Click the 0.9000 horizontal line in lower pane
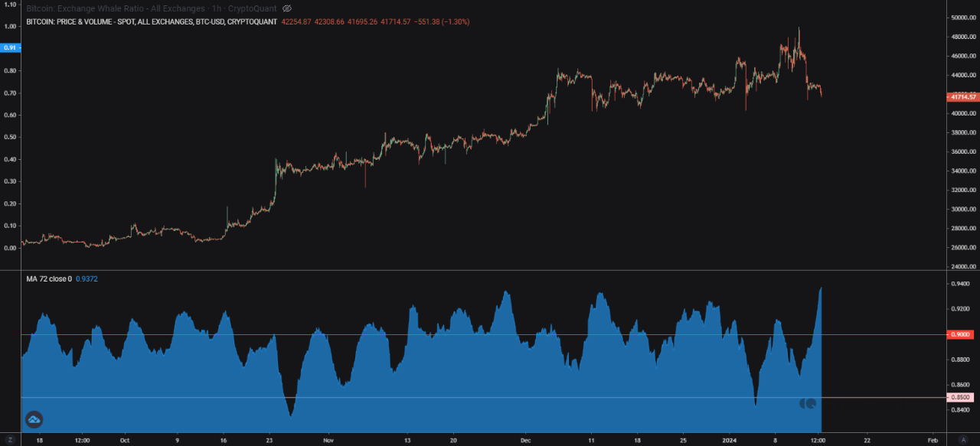The image size is (980, 446). [459, 334]
